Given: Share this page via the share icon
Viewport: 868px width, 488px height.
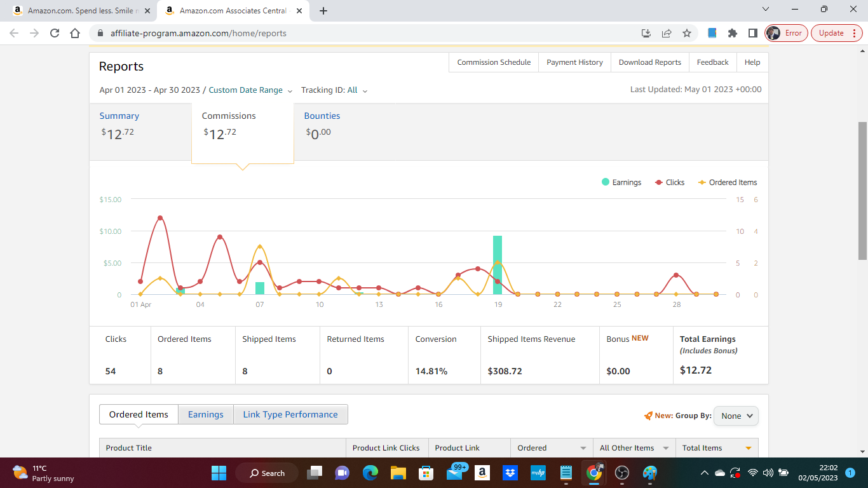Looking at the screenshot, I should point(667,33).
